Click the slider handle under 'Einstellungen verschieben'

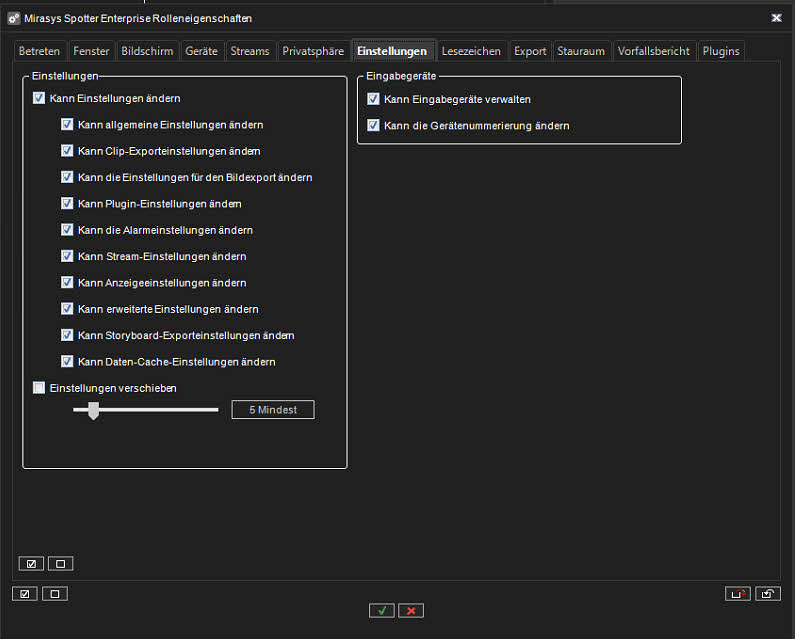(93, 410)
